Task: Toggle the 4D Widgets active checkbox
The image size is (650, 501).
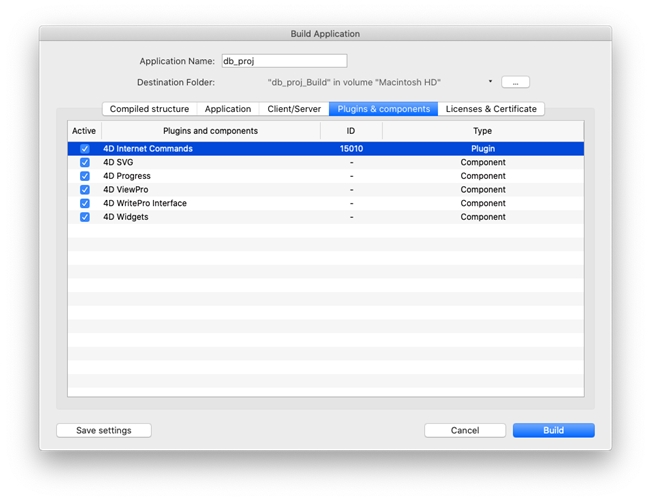Action: (x=85, y=217)
